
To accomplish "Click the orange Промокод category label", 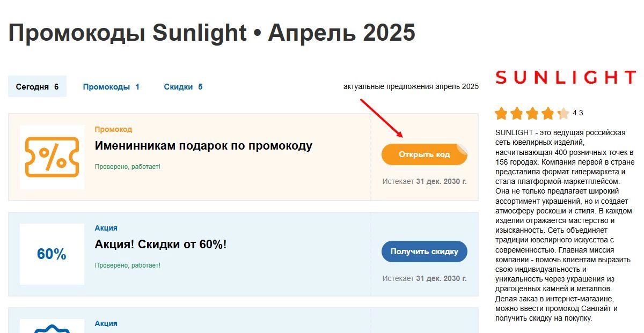I will pyautogui.click(x=113, y=129).
